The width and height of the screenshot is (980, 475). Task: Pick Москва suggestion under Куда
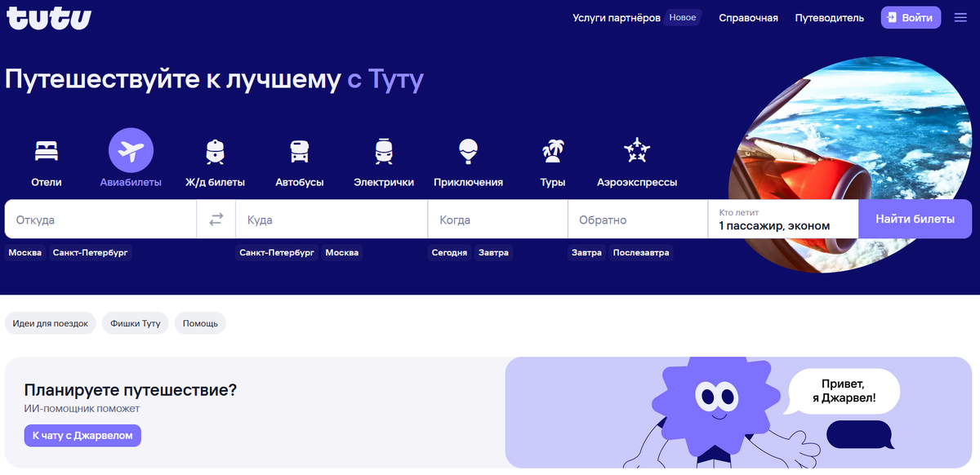[342, 253]
